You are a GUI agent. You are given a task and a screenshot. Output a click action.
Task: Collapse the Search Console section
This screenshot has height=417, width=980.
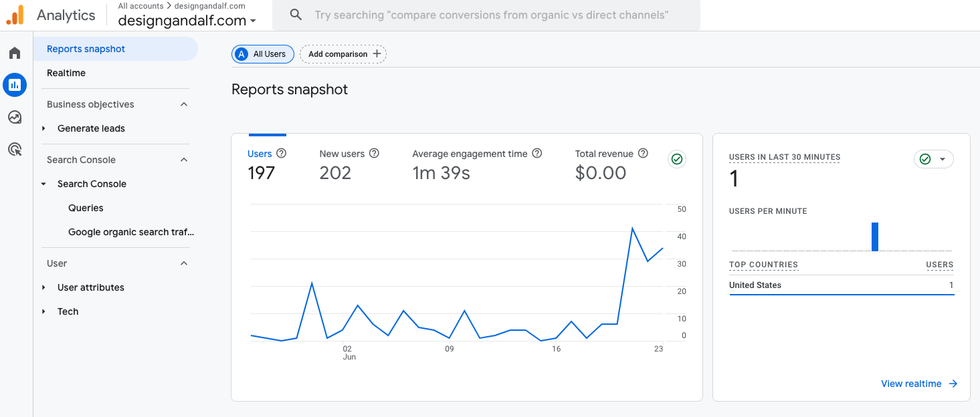(184, 160)
